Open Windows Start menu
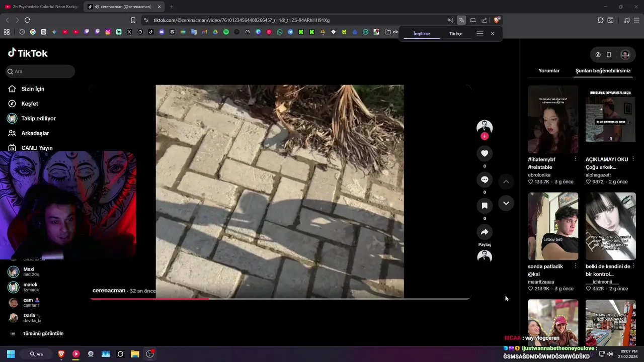 click(x=11, y=354)
